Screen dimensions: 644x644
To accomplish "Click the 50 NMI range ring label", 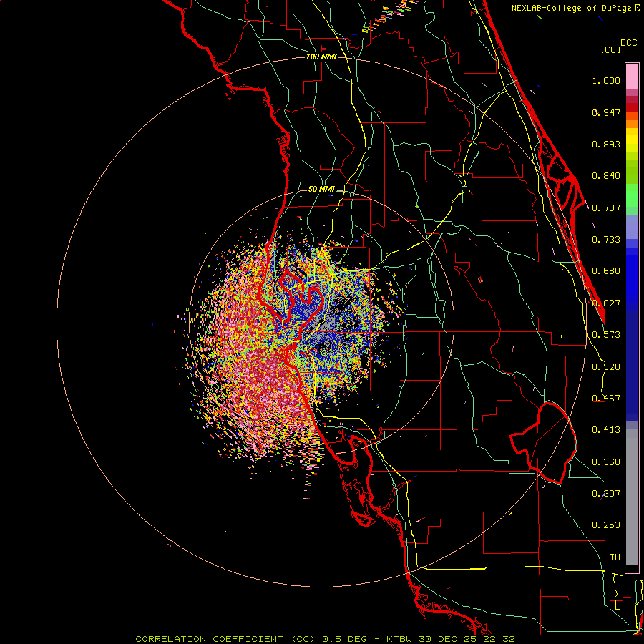I will coord(321,189).
